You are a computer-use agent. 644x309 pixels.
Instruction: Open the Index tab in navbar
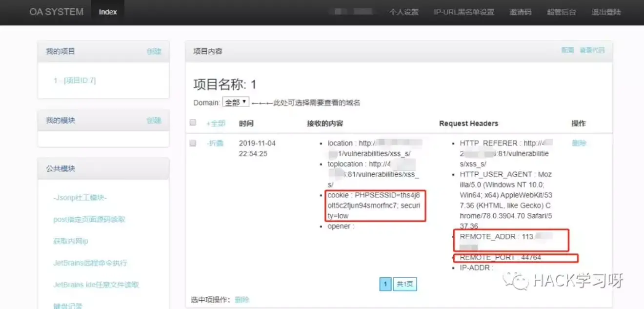(108, 12)
